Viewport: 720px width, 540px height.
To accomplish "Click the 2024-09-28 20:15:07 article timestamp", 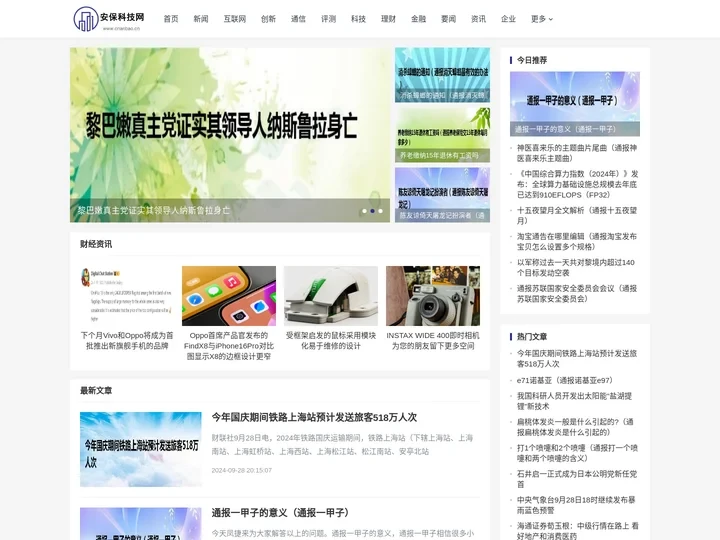I will pos(242,470).
